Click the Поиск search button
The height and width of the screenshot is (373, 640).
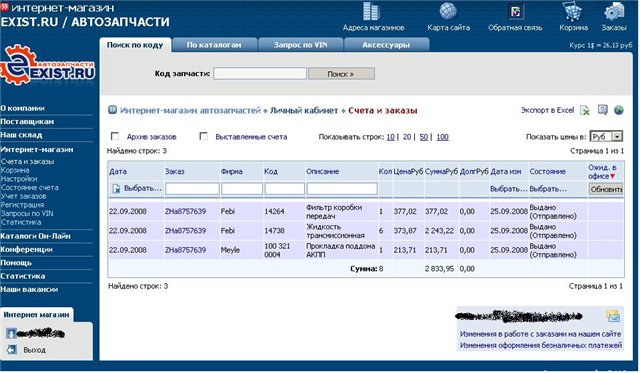pyautogui.click(x=341, y=74)
